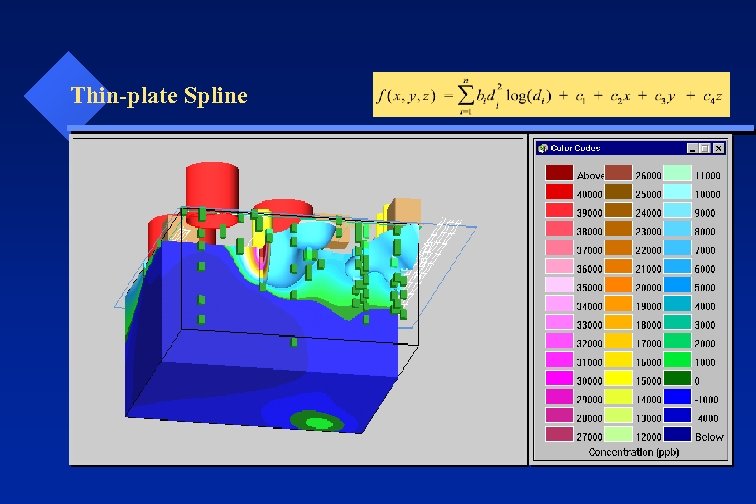This screenshot has height=504, width=756.
Task: Click the 20000 orange swatch
Action: coord(618,285)
